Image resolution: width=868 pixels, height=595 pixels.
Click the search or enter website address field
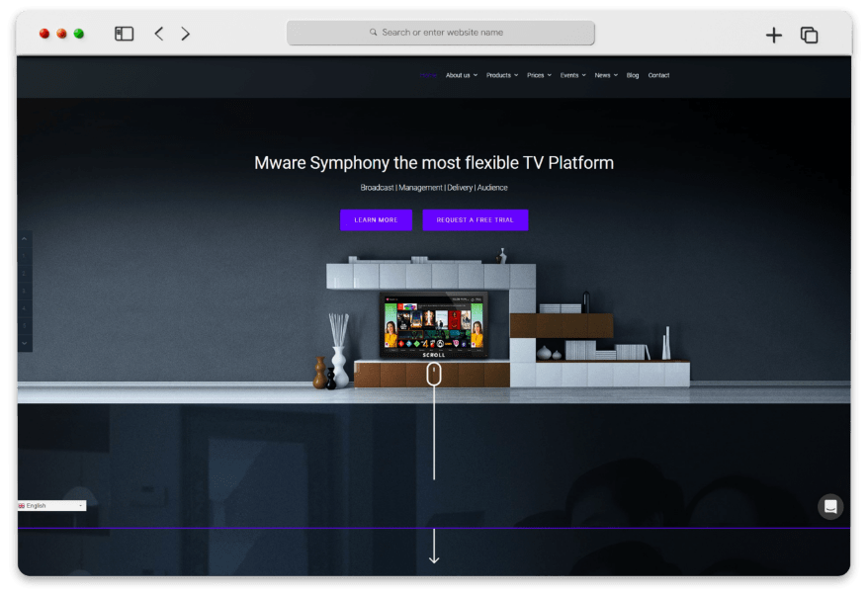441,33
